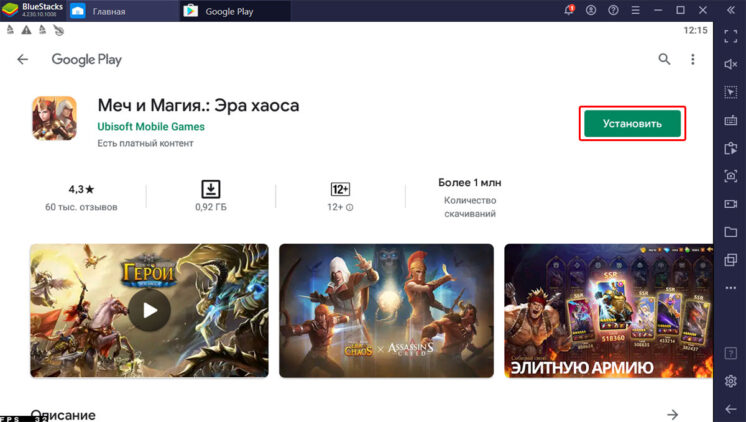Start screen recording from sidebar
Screen dimensions: 746x422
(731, 204)
